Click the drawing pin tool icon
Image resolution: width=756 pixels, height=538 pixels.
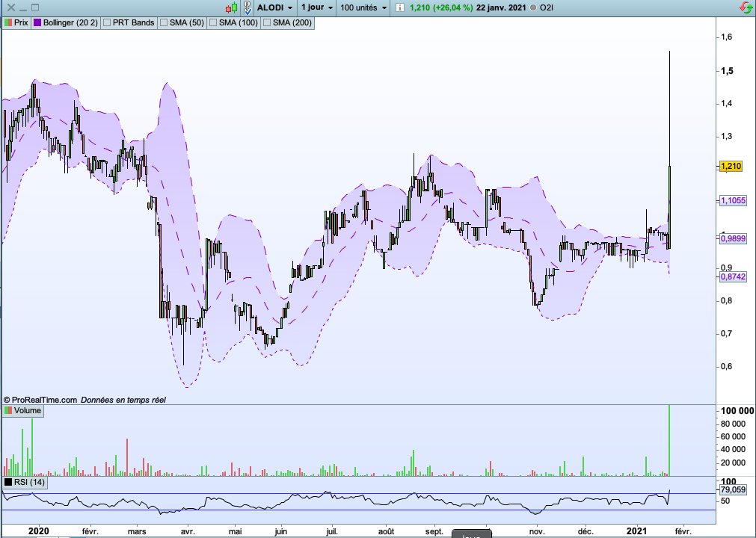pos(248,7)
